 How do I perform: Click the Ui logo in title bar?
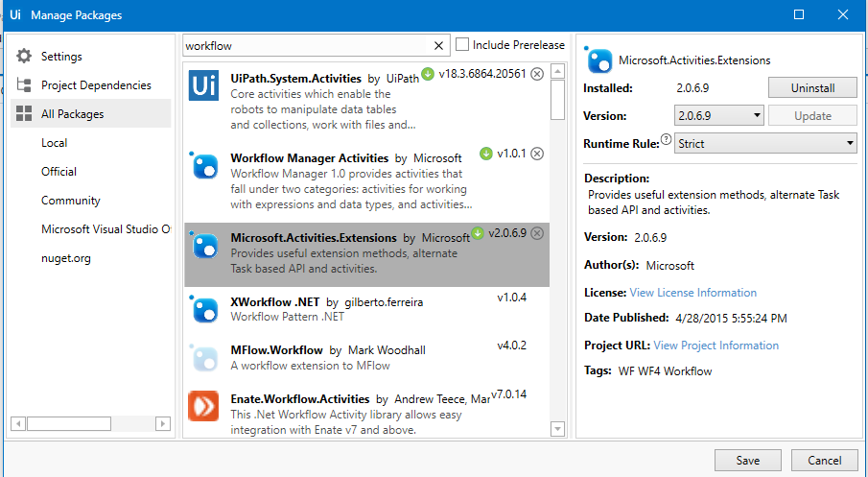pyautogui.click(x=15, y=15)
